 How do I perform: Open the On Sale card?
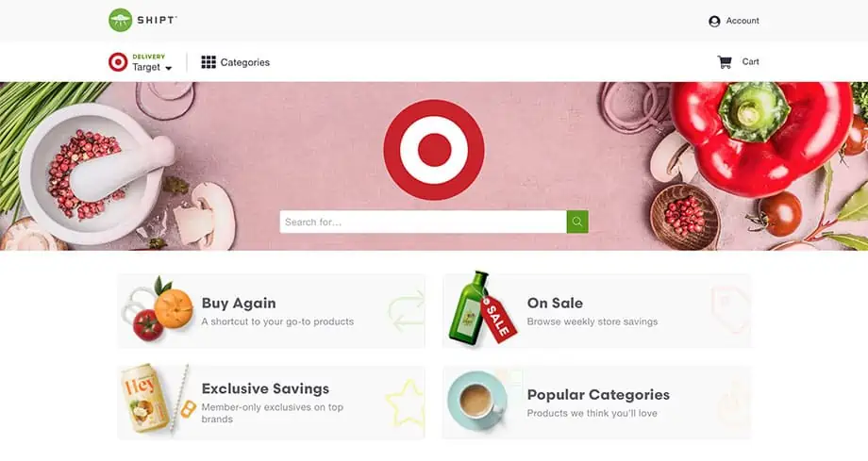click(x=596, y=311)
